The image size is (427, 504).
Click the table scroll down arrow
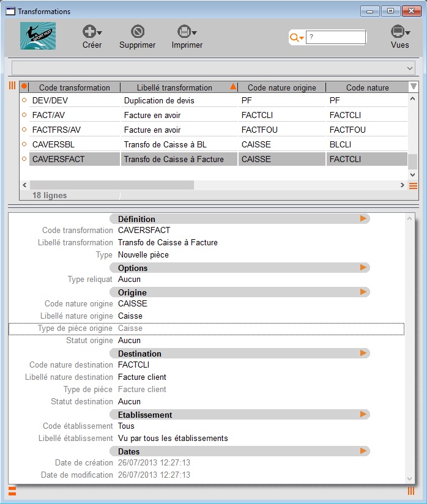(413, 174)
